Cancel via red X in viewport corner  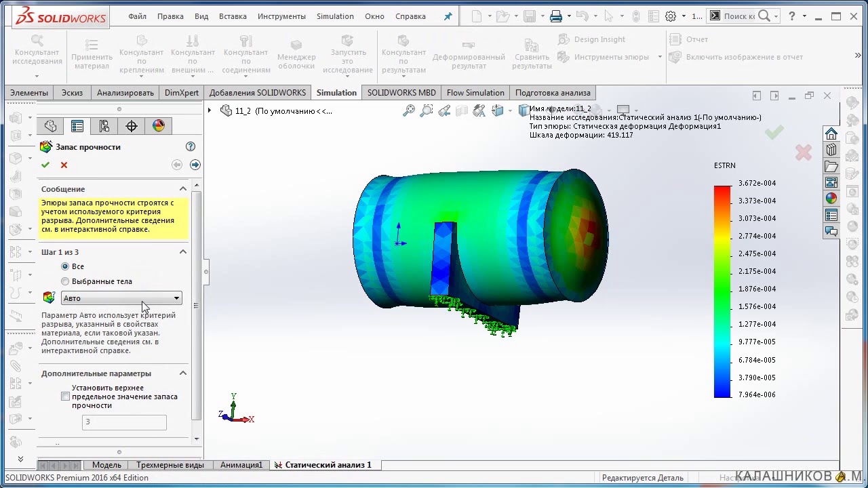[804, 153]
